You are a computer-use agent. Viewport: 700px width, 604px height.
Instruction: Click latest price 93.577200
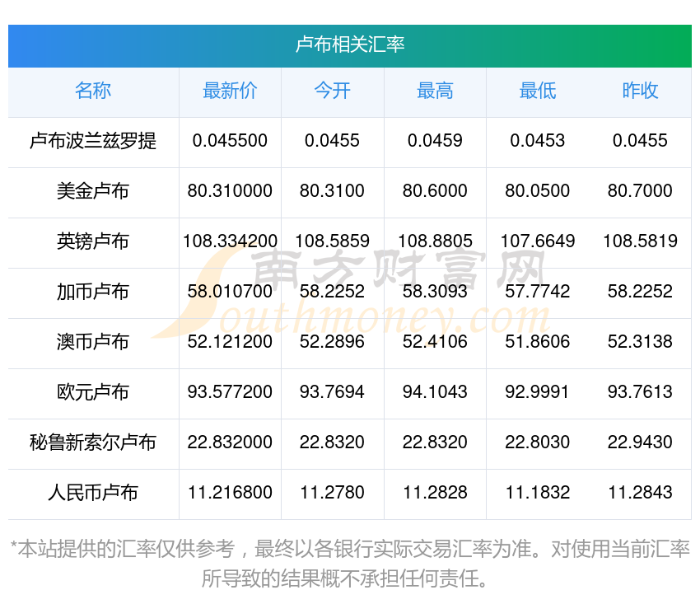point(230,392)
